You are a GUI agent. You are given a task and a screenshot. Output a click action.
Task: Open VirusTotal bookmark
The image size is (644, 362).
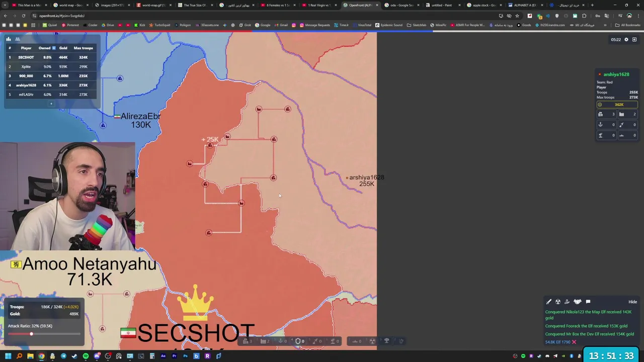(x=362, y=25)
